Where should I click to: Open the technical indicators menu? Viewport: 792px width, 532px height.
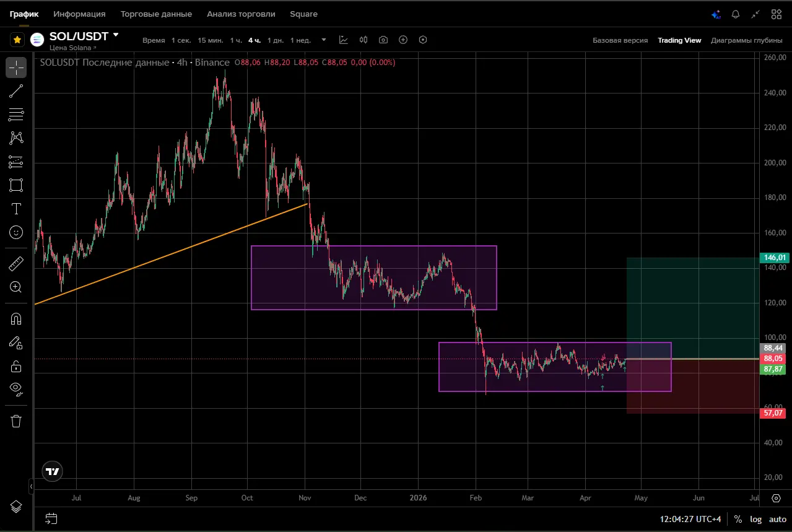[x=344, y=40]
